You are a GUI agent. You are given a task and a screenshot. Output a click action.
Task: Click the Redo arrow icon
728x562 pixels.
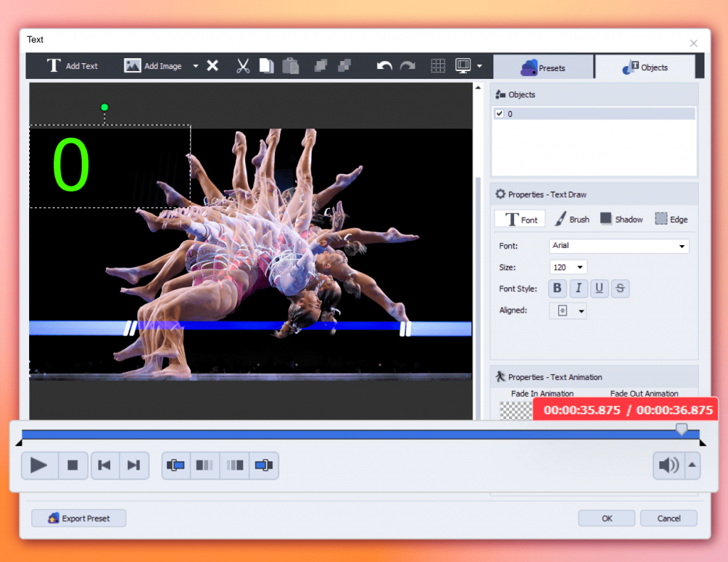point(407,66)
